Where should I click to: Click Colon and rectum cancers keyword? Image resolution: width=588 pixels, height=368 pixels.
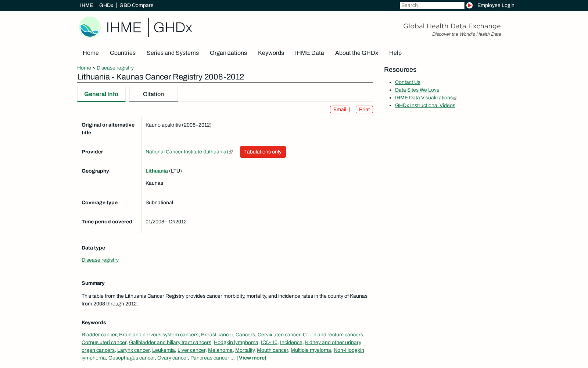(333, 335)
